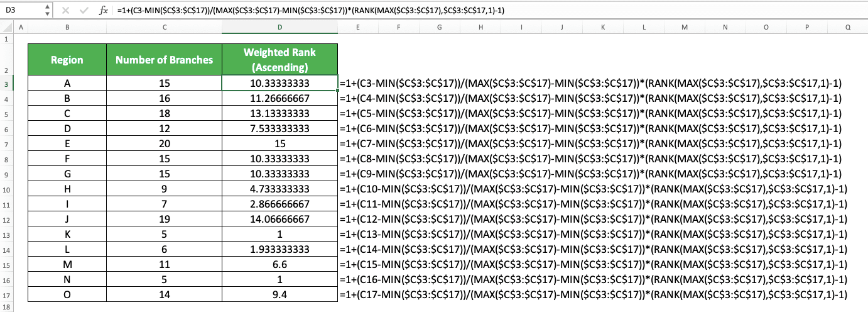
Task: Open the Name Box dropdown arrows
Action: pyautogui.click(x=48, y=11)
